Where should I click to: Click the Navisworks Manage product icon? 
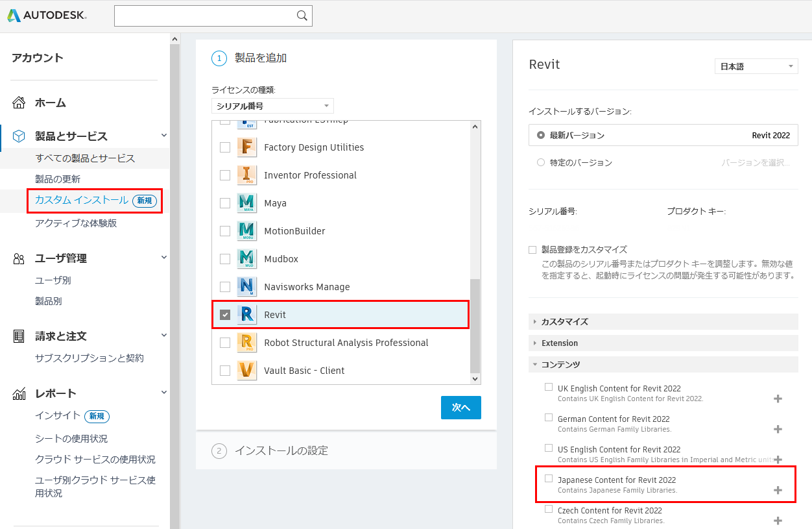[x=246, y=287]
